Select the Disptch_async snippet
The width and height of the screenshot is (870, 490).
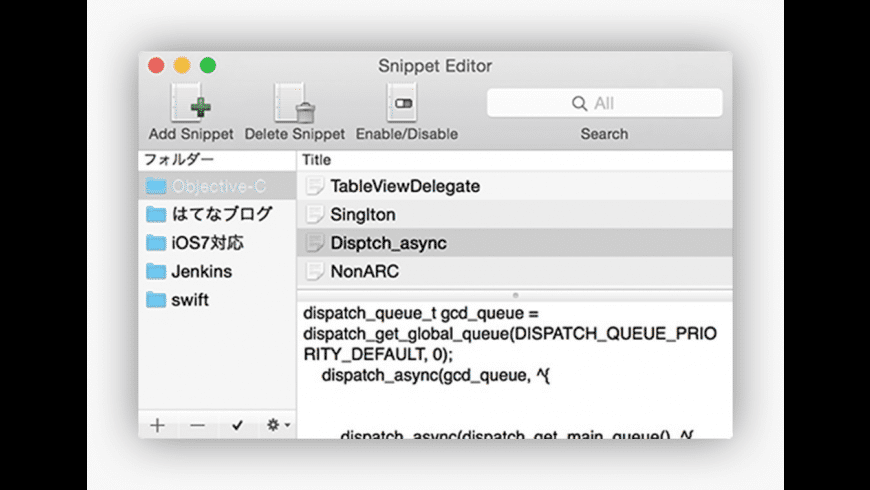coord(388,243)
